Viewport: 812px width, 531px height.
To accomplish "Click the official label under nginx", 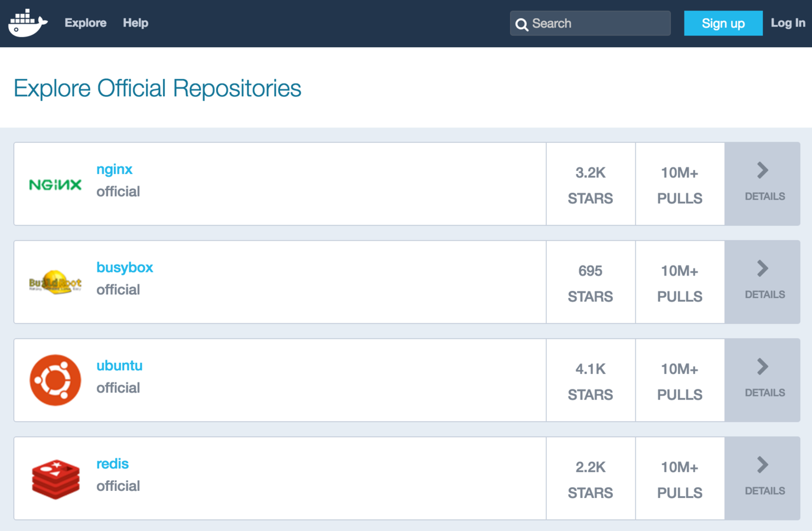I will [x=118, y=192].
